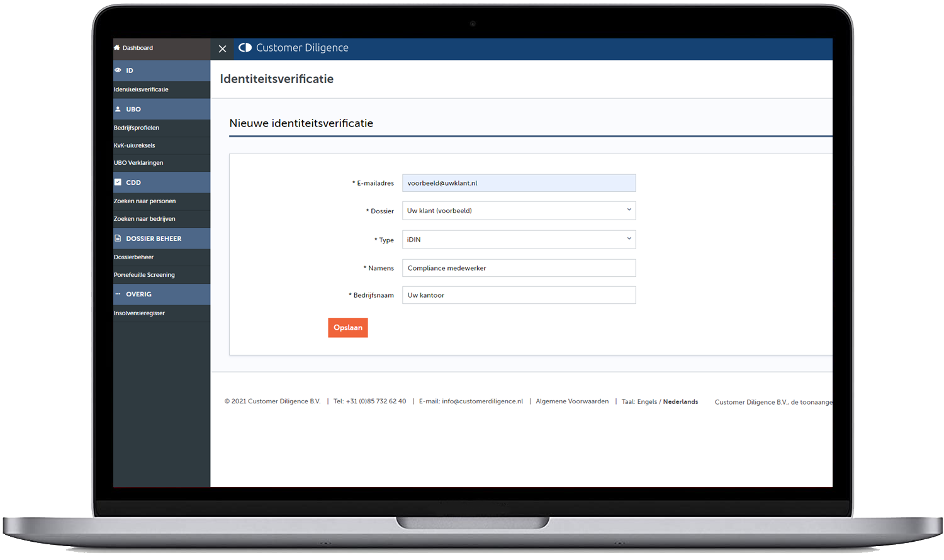The image size is (944, 560).
Task: Click the ellipsis icon beside Overig
Action: (118, 294)
